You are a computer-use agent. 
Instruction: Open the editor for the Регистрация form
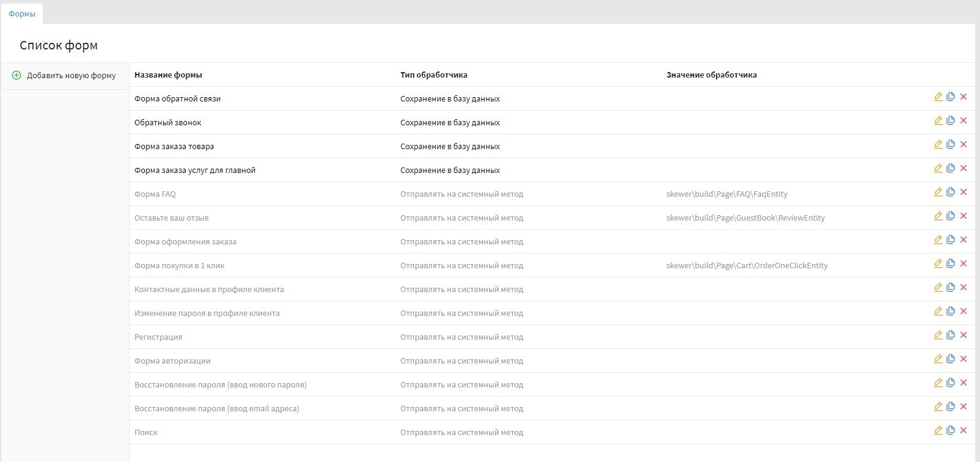[x=938, y=335]
